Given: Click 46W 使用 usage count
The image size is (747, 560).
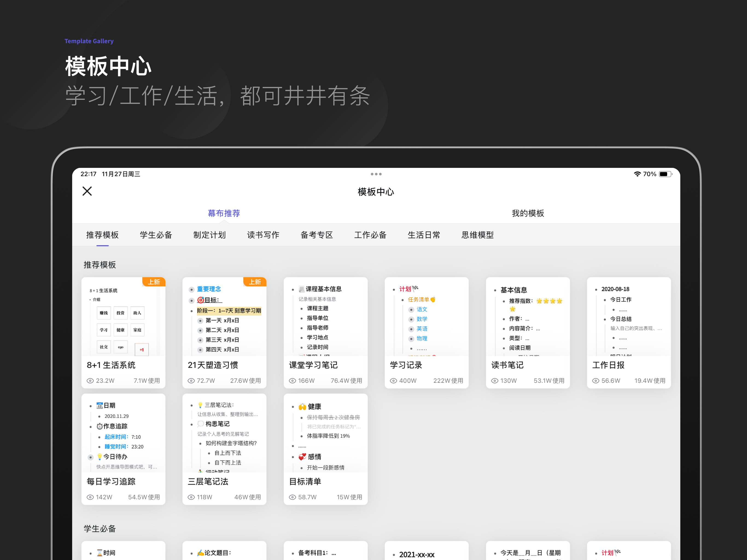Looking at the screenshot, I should point(248,497).
